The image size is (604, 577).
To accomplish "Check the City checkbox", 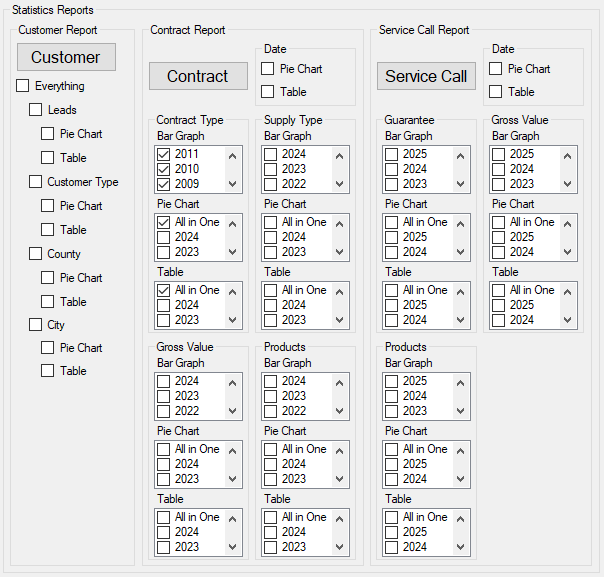I will click(36, 325).
